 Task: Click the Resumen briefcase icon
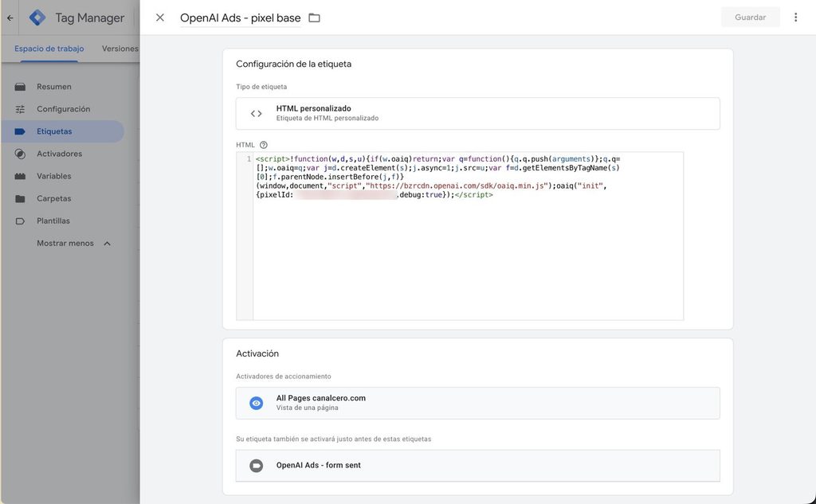[x=20, y=87]
